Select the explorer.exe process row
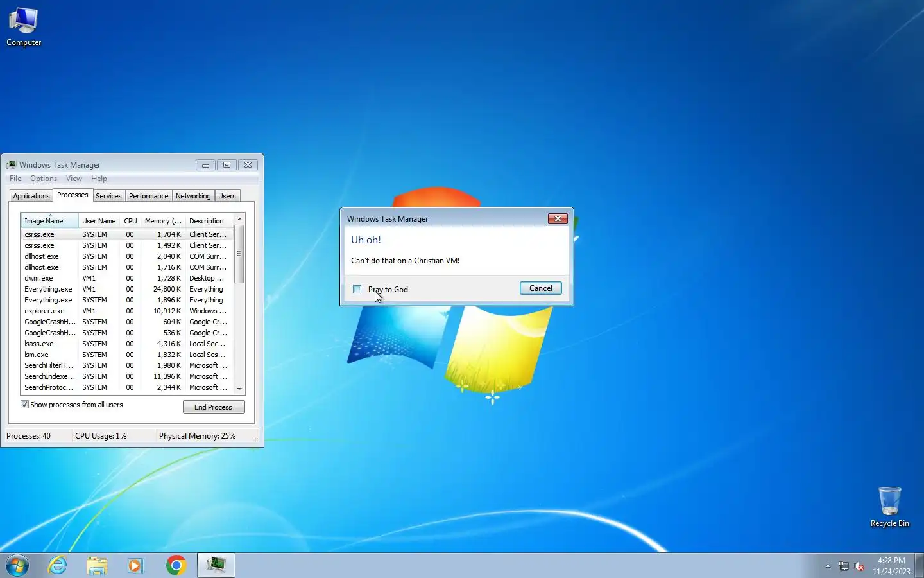The width and height of the screenshot is (924, 578). click(127, 311)
